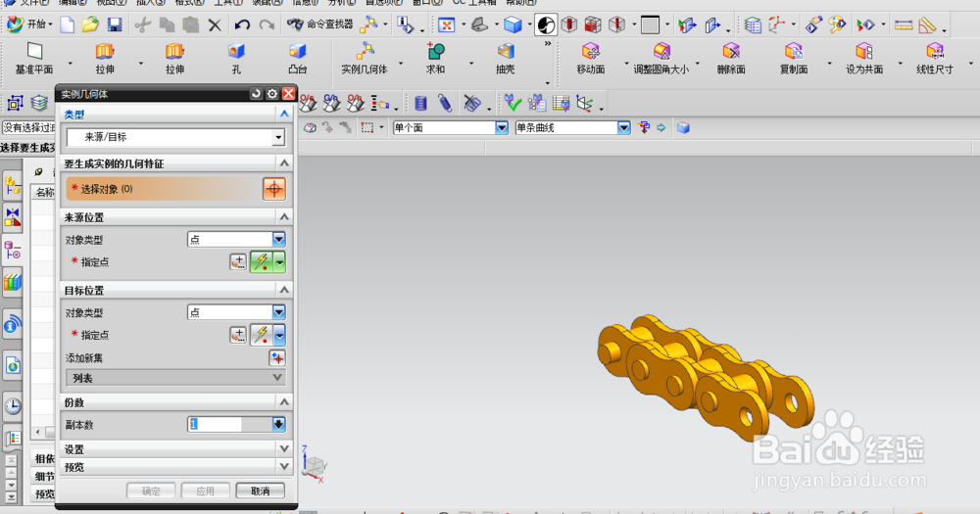Select the 线性尺寸 linear dimension tool
980x514 pixels.
[x=935, y=59]
